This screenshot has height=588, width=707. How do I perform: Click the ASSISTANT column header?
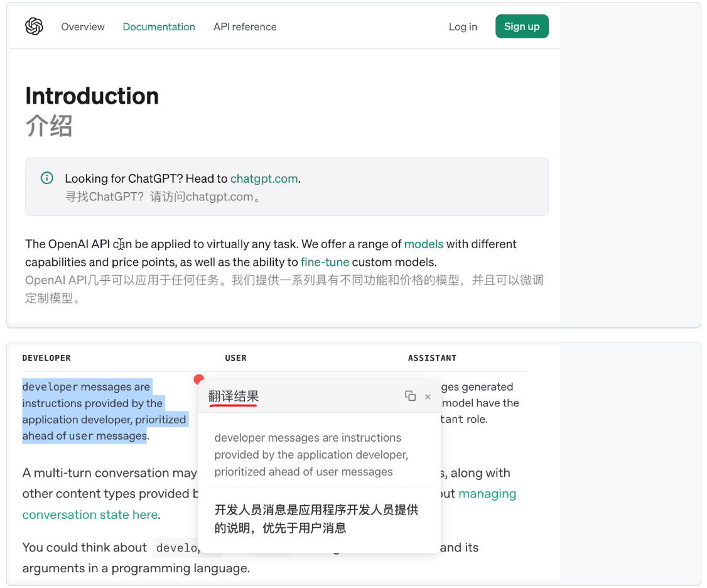coord(432,358)
